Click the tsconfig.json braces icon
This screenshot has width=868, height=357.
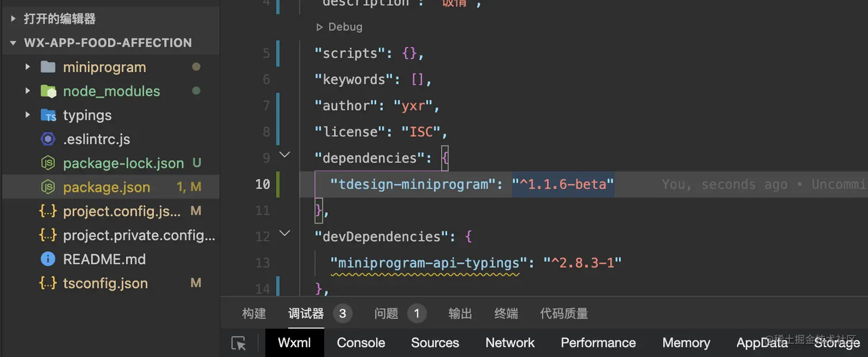click(48, 284)
